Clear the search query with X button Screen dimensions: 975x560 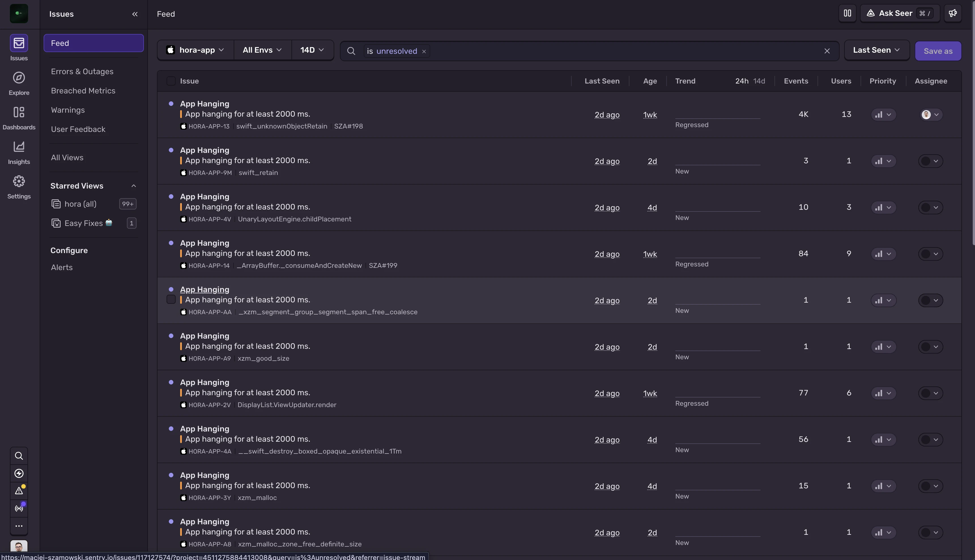click(x=827, y=51)
